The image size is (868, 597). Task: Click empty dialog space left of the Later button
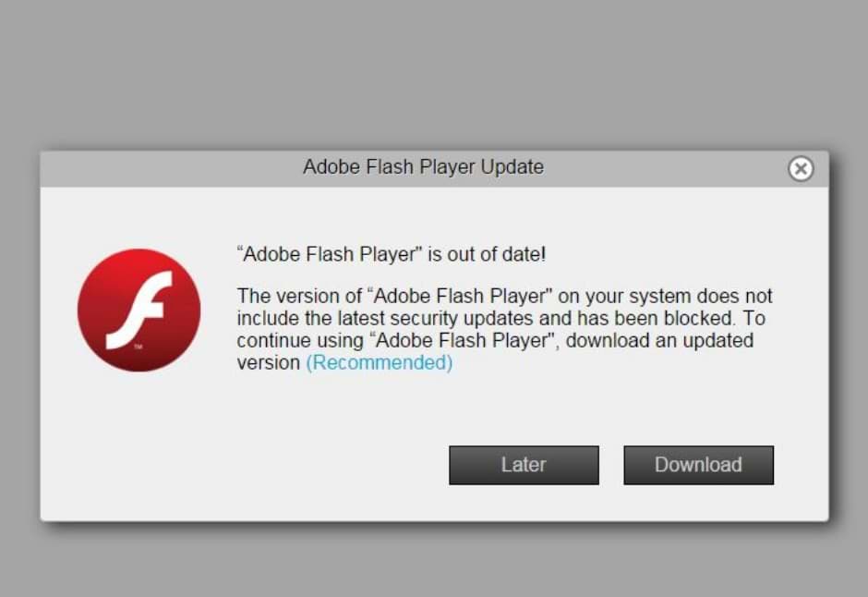point(277,465)
